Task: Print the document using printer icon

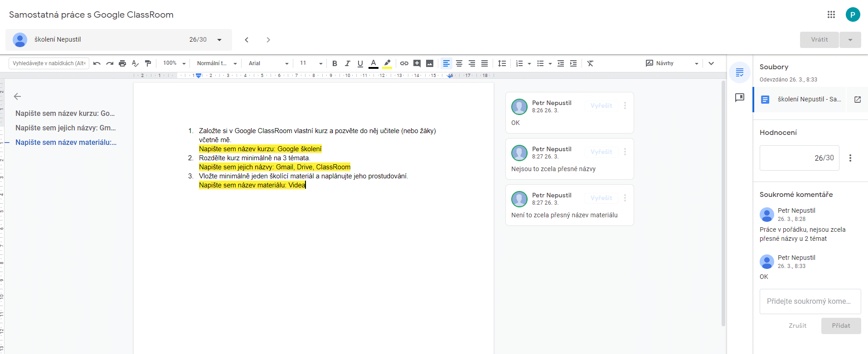Action: point(122,63)
